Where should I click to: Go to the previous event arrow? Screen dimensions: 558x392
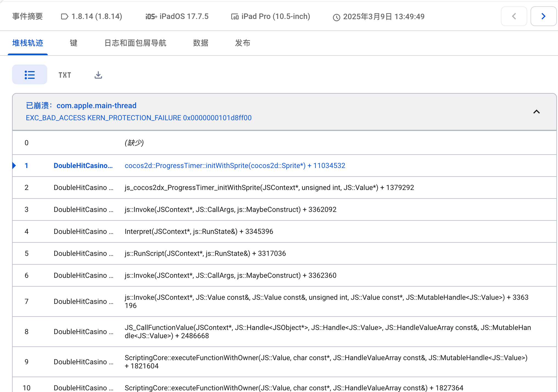514,16
